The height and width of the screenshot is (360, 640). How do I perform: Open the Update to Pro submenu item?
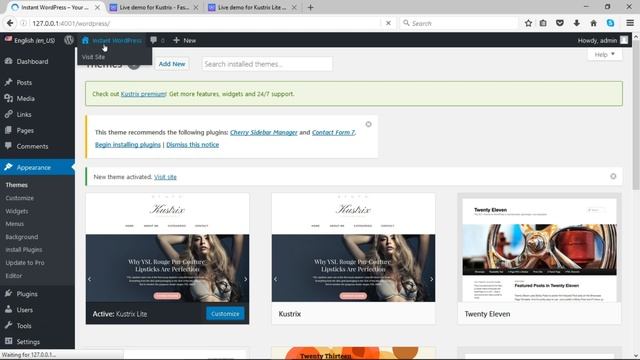tap(25, 262)
